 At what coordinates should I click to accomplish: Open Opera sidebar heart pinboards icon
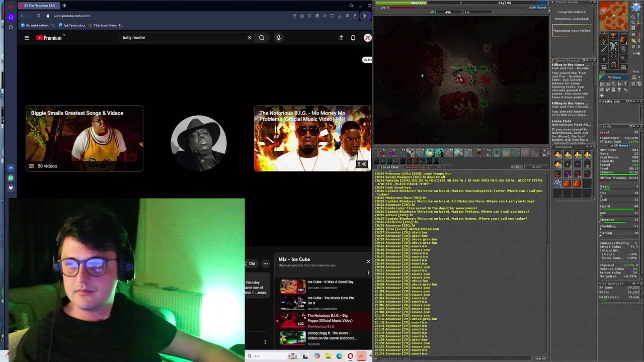(11, 188)
